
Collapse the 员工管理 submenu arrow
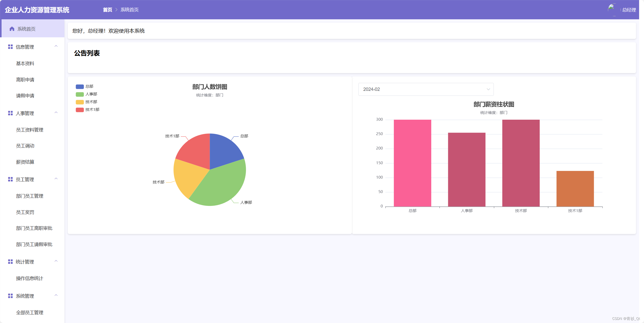pos(56,179)
